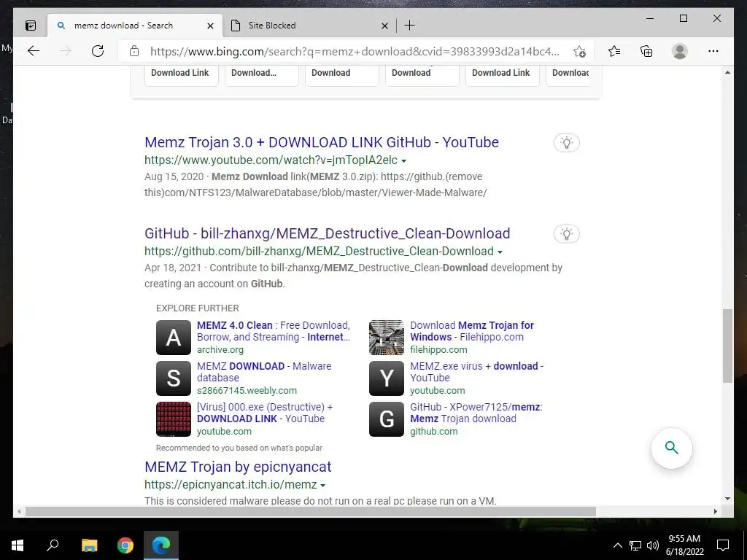Click the 000.exe red video thumbnail
Screen dimensions: 747x560
[x=174, y=419]
